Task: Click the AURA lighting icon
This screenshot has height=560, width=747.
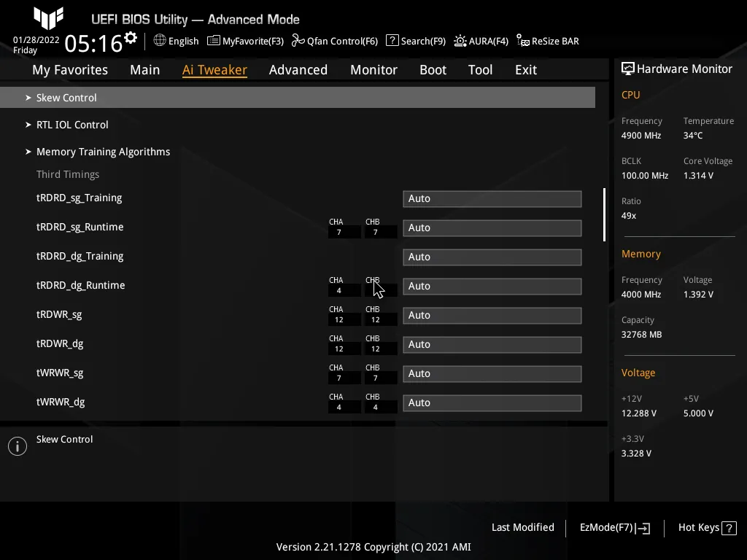Action: pos(460,41)
